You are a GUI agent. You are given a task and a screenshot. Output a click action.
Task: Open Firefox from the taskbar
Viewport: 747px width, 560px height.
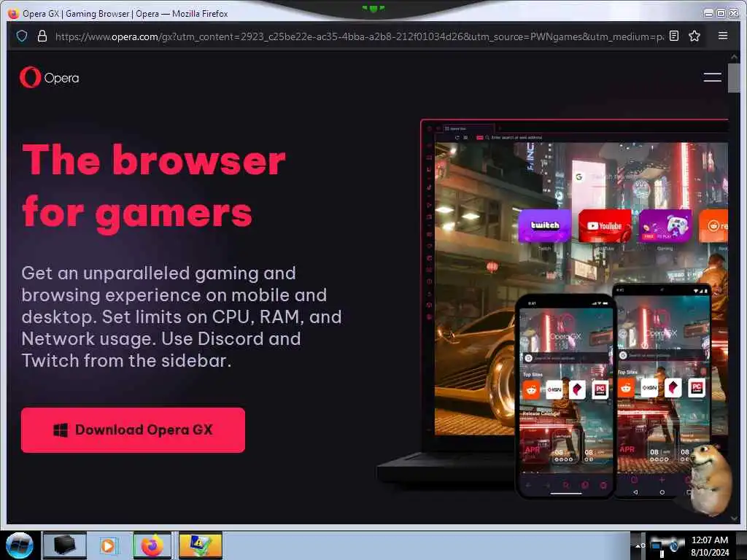[x=152, y=545]
